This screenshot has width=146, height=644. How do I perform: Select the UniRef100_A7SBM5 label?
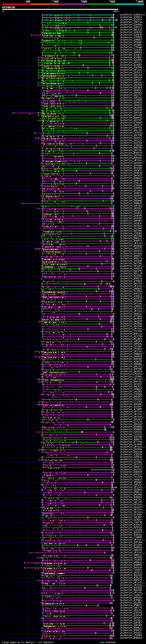tap(131, 409)
